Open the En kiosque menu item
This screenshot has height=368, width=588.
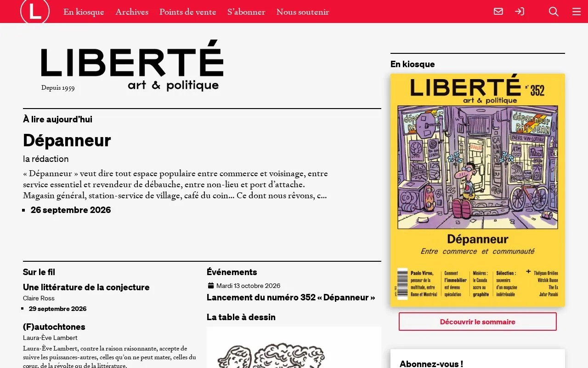pyautogui.click(x=84, y=12)
